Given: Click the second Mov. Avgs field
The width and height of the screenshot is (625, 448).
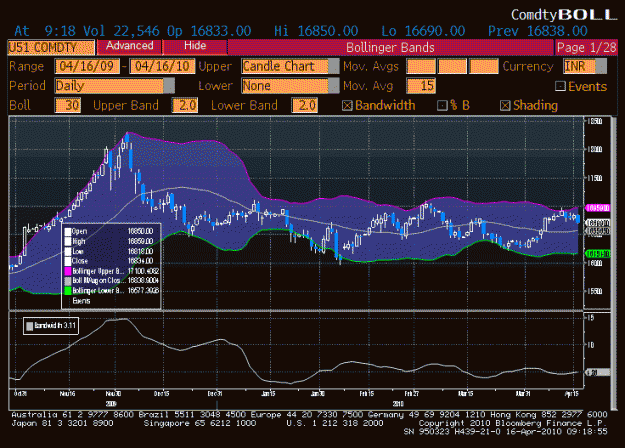Looking at the screenshot, I should click(x=452, y=66).
